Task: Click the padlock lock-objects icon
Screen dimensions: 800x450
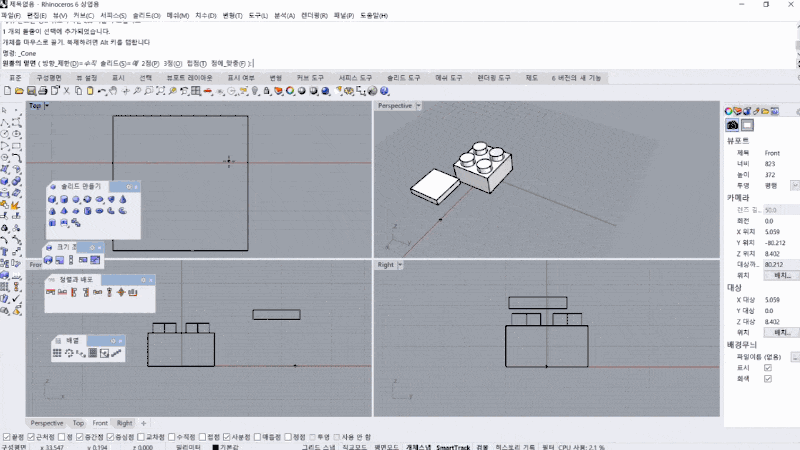Action: [266, 90]
